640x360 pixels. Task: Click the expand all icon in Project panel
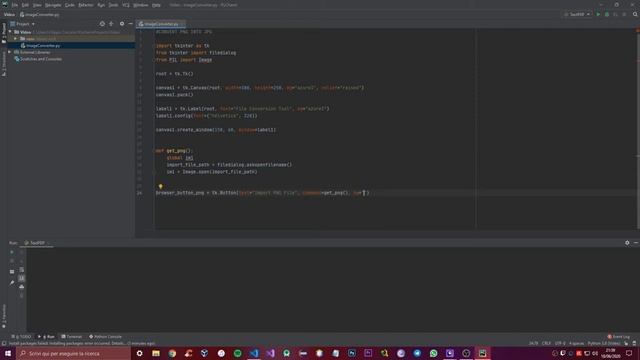point(111,24)
